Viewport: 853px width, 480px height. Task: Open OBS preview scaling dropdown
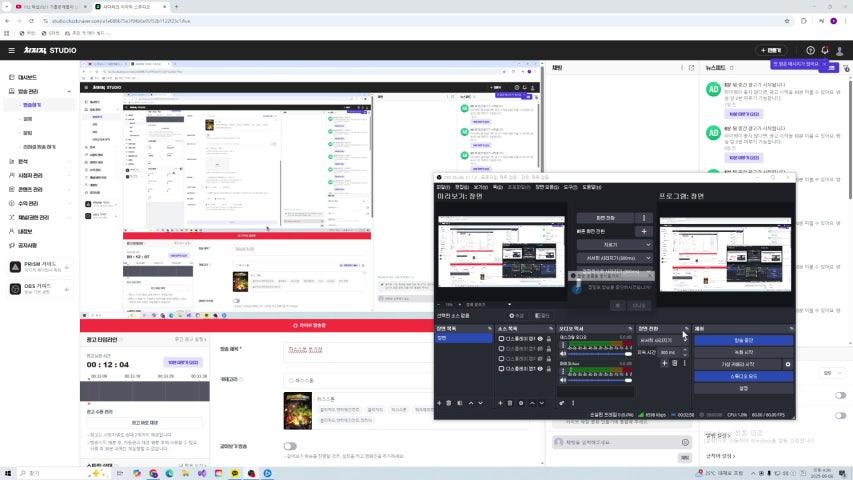[x=487, y=304]
